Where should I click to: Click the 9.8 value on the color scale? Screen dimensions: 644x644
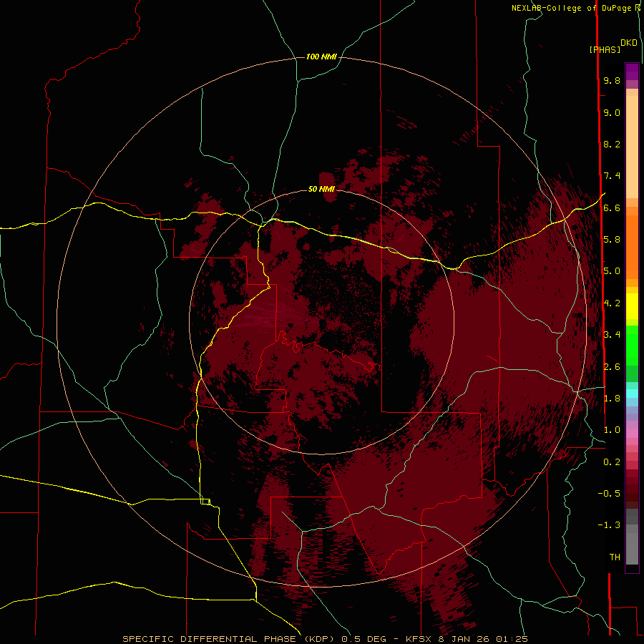click(x=612, y=80)
